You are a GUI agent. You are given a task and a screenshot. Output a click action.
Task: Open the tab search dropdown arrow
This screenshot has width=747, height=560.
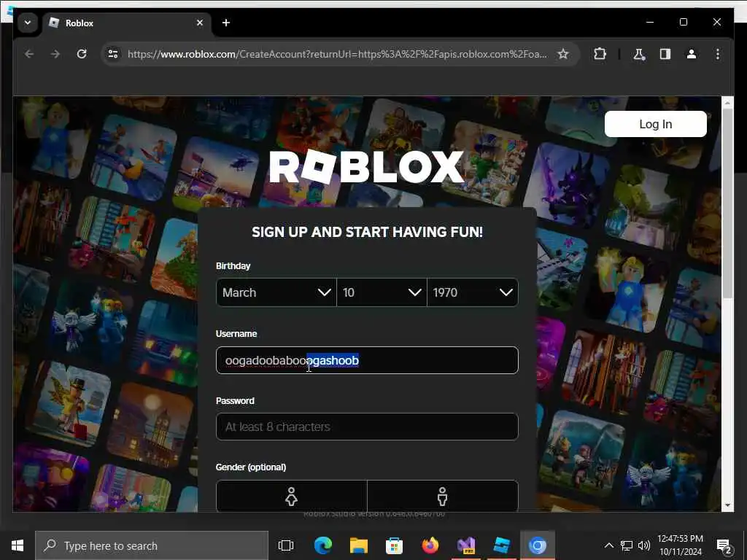click(x=28, y=23)
